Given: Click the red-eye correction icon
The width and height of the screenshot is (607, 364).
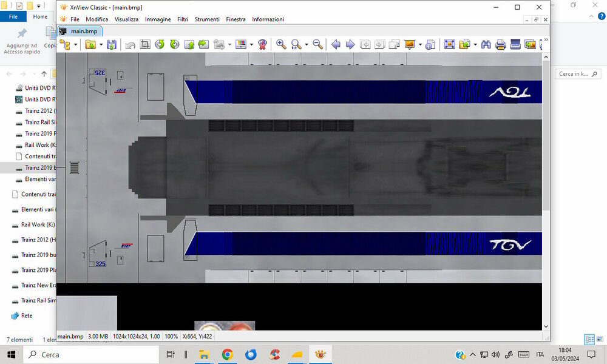Looking at the screenshot, I should coord(262,44).
